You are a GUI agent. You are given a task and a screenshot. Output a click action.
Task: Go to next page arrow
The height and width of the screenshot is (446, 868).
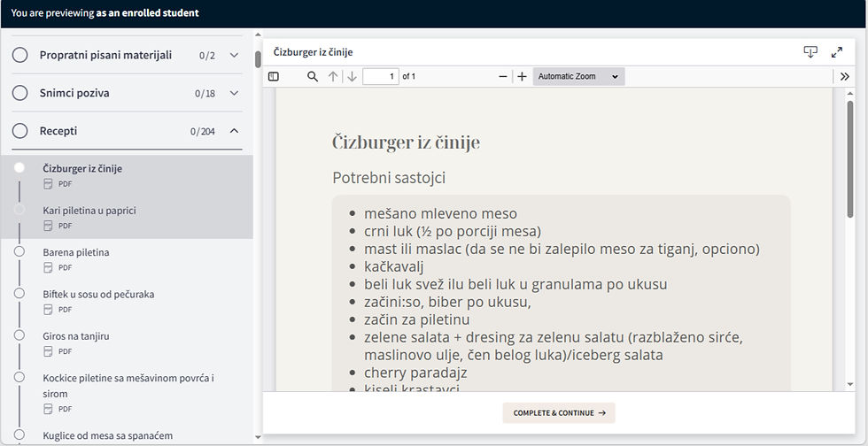pos(353,76)
